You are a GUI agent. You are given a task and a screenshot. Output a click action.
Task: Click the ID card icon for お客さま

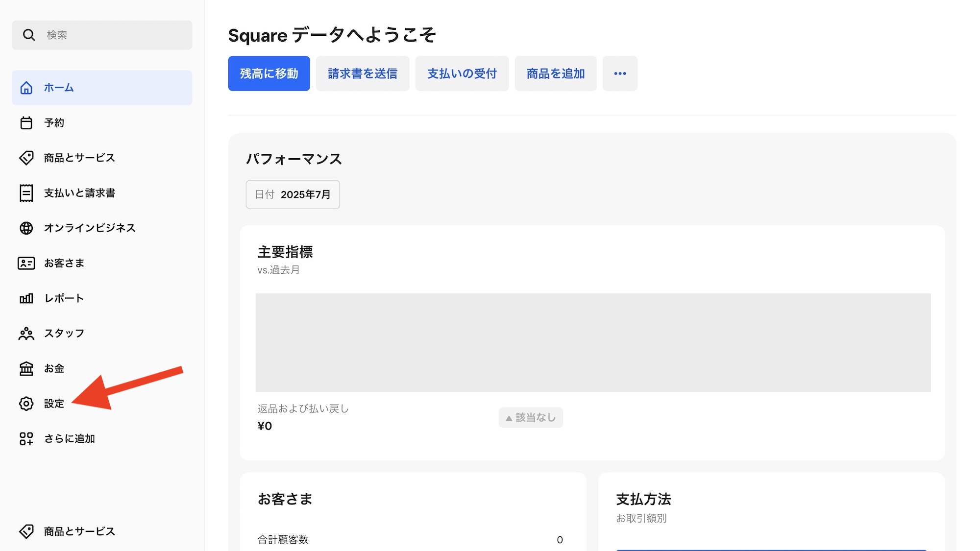(26, 263)
